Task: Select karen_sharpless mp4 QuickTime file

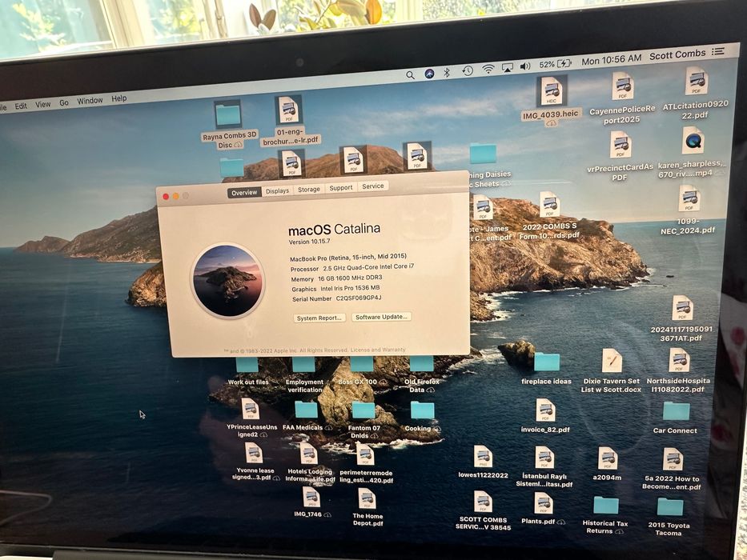Action: pyautogui.click(x=693, y=141)
